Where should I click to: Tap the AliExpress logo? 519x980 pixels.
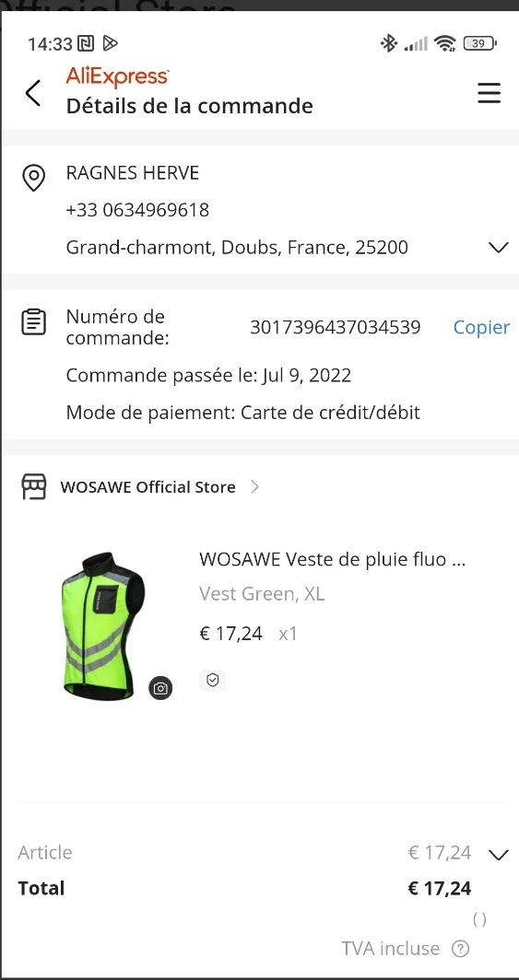click(x=118, y=76)
